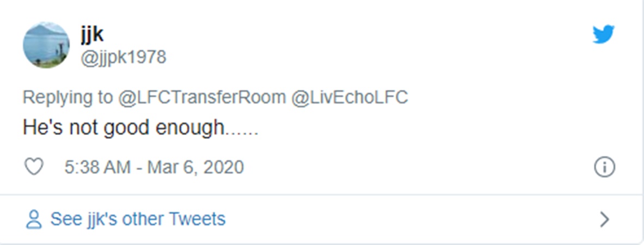Click the person silhouette icon in footer
Screen dimensions: 644x245
pos(34,219)
